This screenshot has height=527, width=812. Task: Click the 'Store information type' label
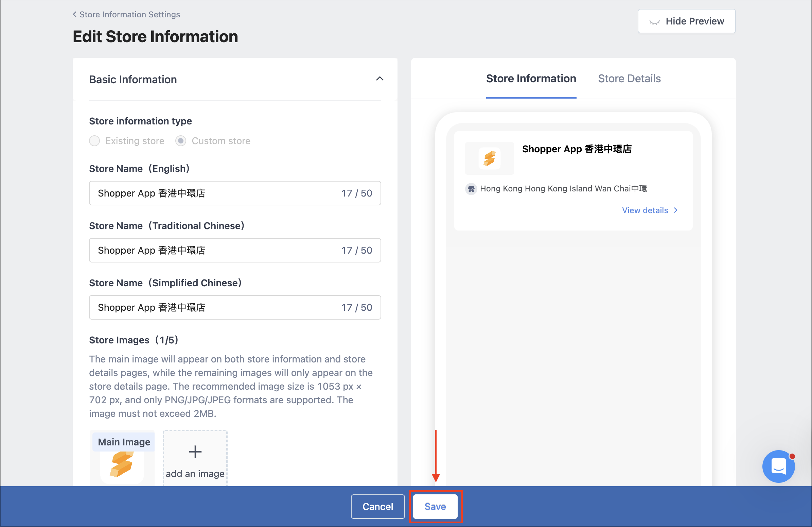pos(140,121)
